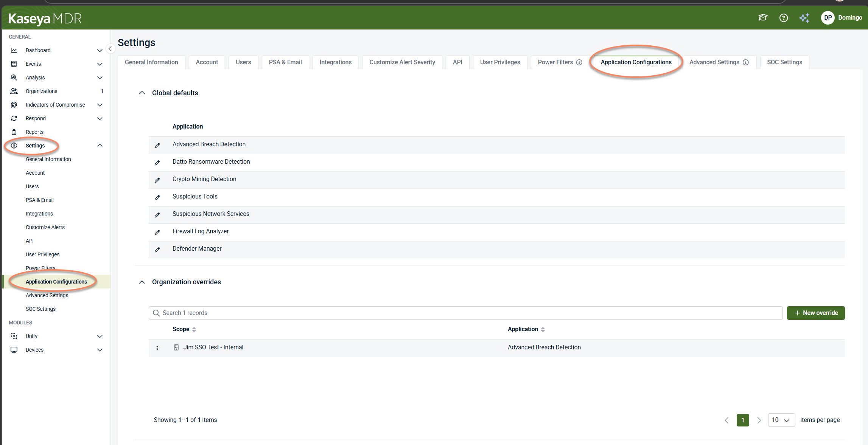Select the User Privileges tab

click(x=500, y=62)
